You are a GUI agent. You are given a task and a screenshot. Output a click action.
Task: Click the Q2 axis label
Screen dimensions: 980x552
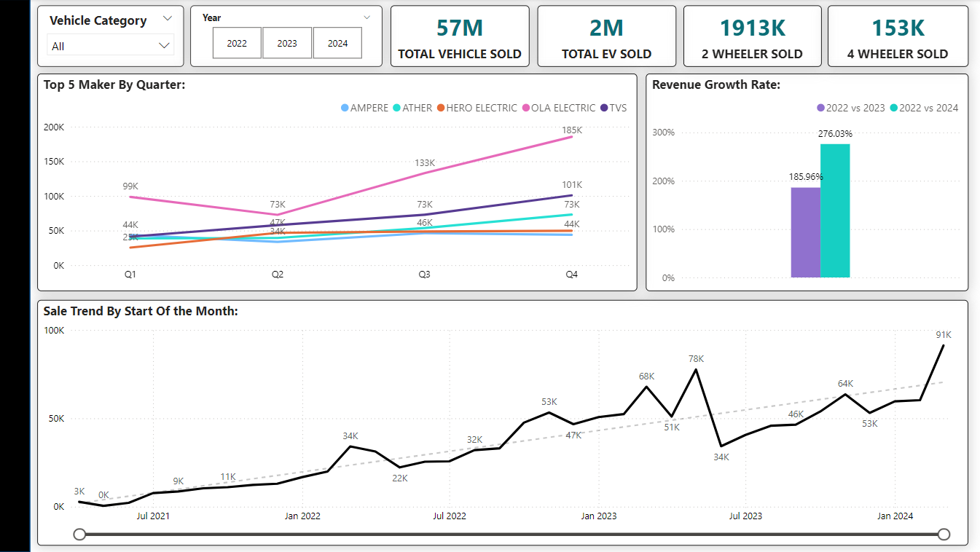tap(278, 275)
